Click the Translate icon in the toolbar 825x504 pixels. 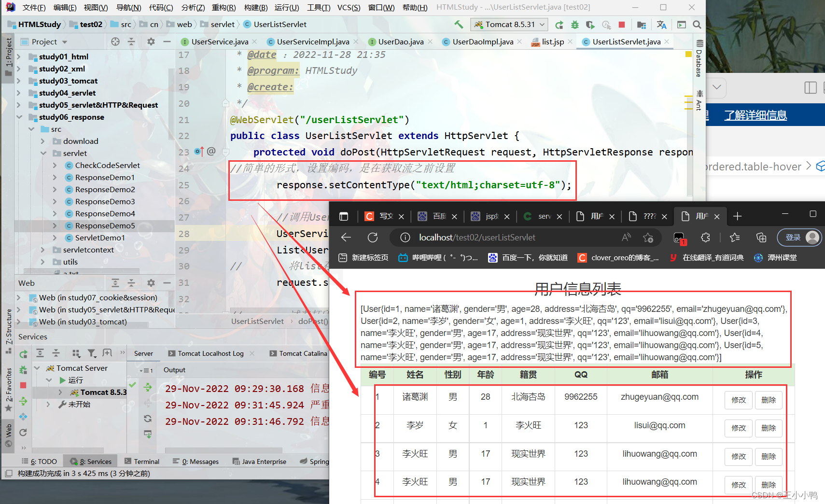[x=661, y=25]
